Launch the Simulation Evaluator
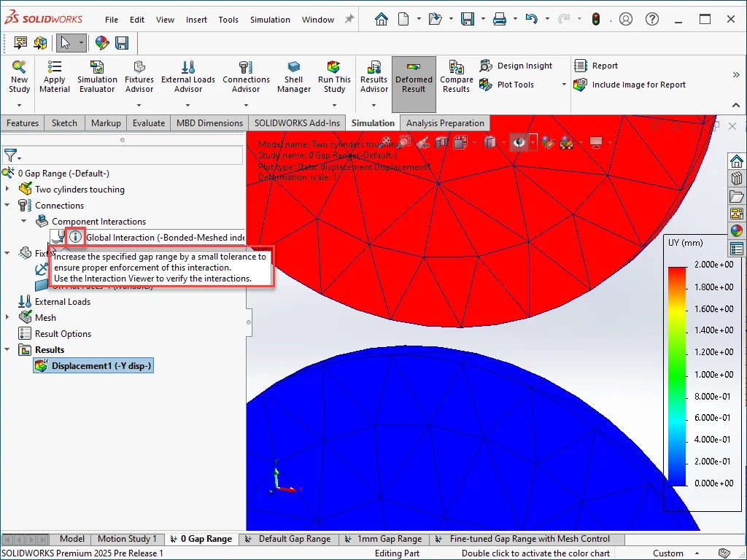 tap(97, 77)
